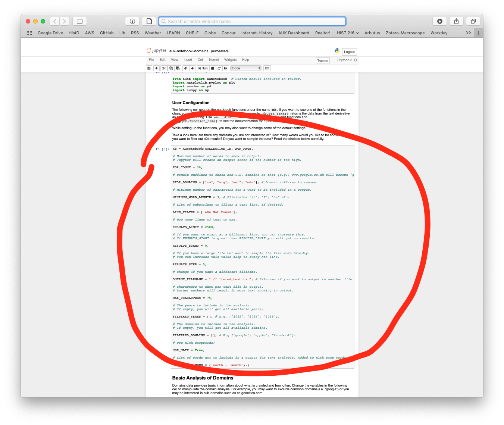Image resolution: width=504 pixels, height=425 pixels.
Task: Open the Google Drive bookmark
Action: click(50, 33)
